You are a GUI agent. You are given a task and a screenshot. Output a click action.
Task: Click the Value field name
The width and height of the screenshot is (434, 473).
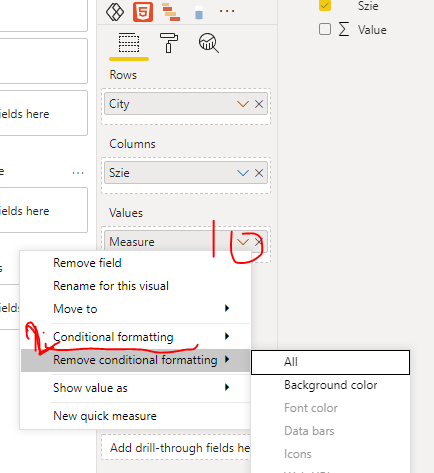[372, 30]
